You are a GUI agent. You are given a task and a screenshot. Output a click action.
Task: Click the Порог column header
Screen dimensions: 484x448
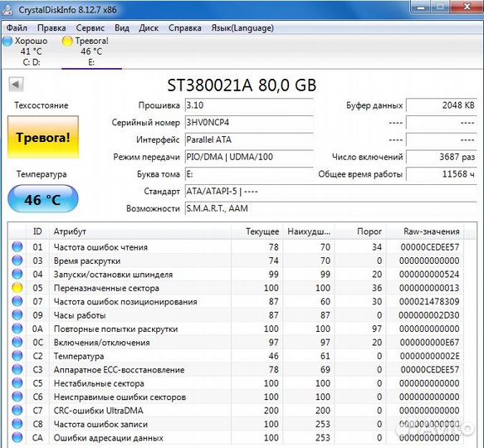click(x=360, y=231)
